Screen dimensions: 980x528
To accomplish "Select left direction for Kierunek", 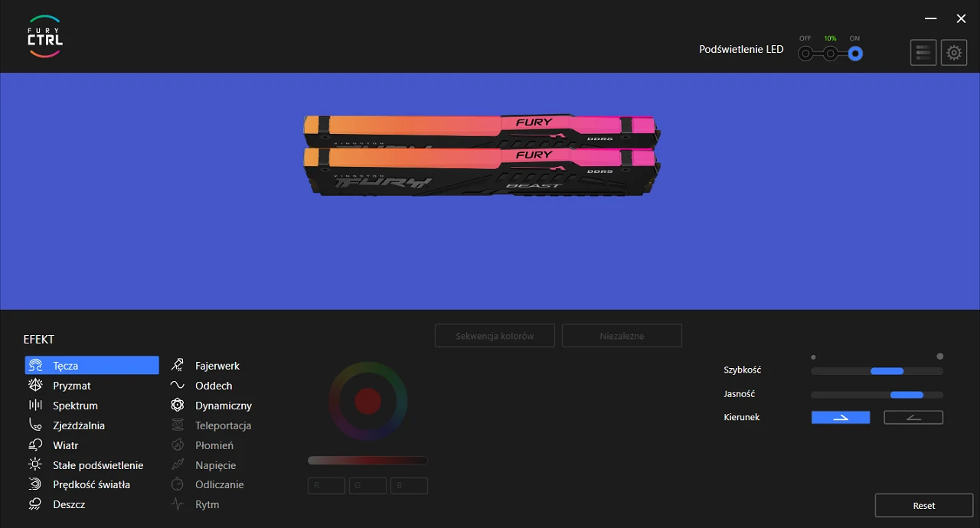I will (913, 417).
